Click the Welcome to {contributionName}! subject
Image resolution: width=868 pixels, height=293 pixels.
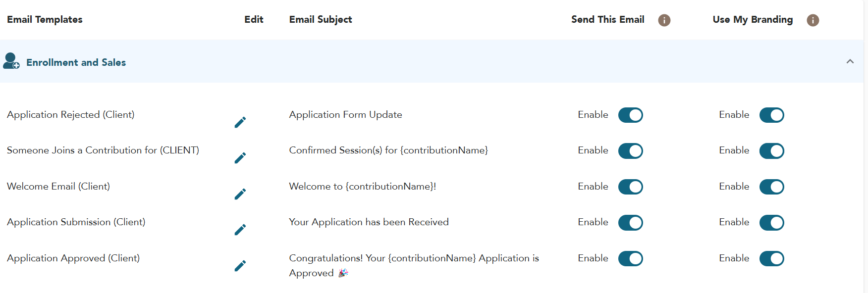coord(362,187)
